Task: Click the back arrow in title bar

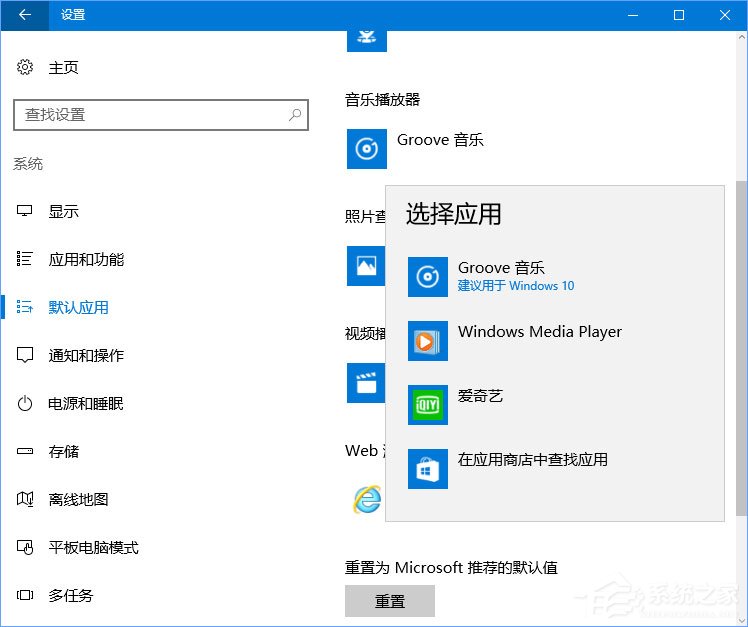Action: point(25,15)
